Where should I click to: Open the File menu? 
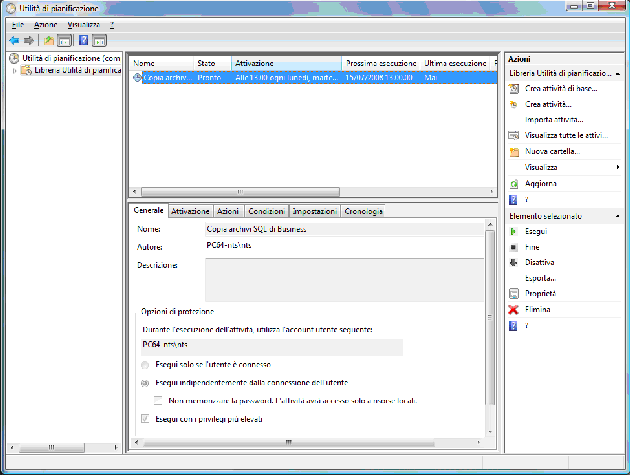[18, 25]
